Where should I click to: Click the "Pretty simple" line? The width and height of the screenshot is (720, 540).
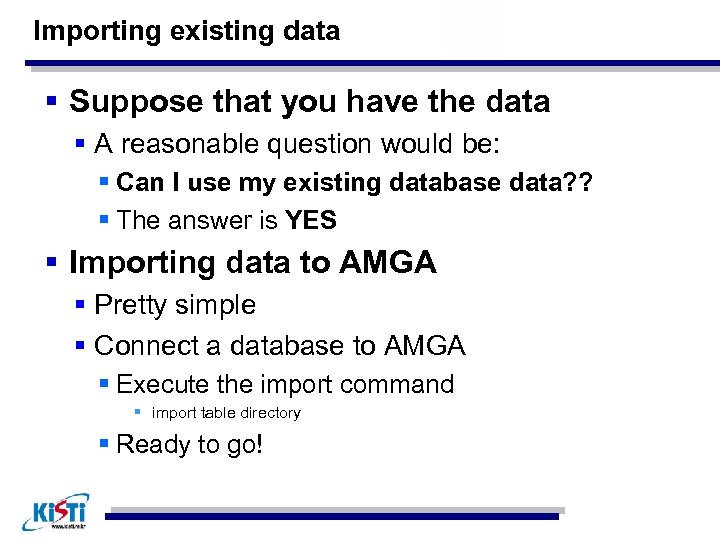[175, 305]
